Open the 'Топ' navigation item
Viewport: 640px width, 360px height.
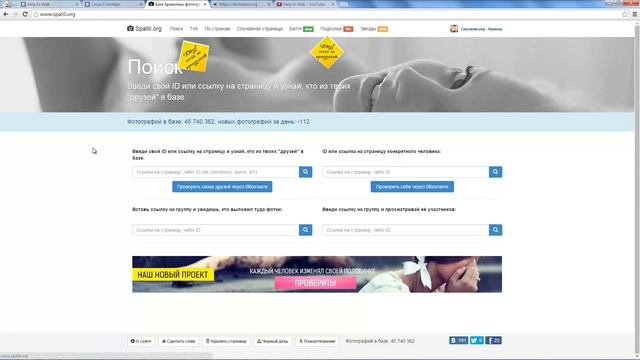[193, 29]
